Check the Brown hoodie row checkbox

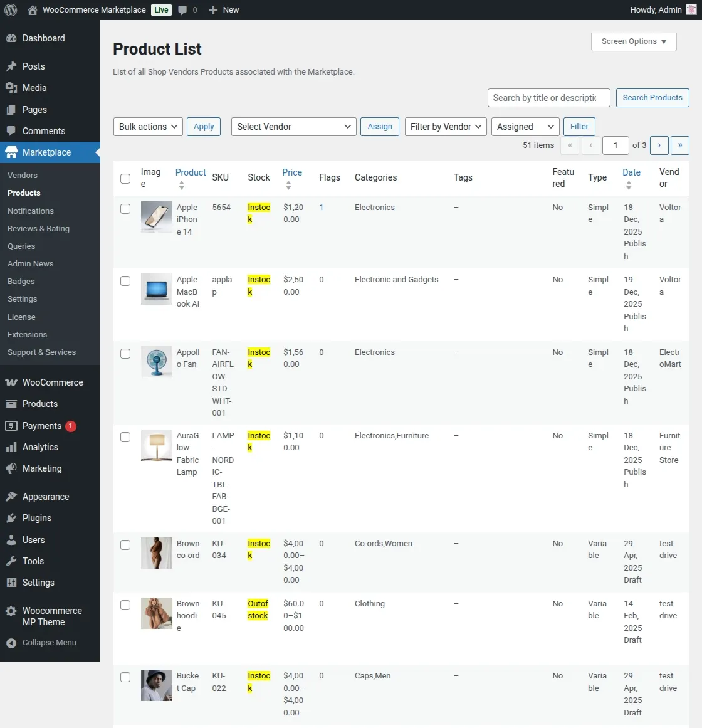point(125,605)
